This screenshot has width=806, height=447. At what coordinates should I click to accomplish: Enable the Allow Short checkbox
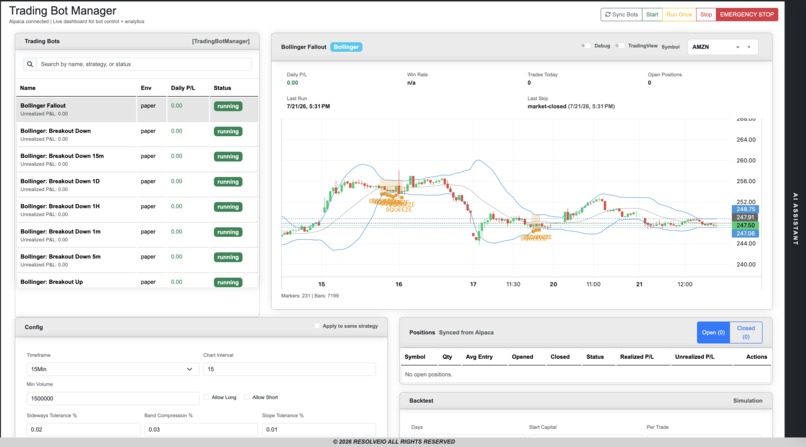click(x=247, y=397)
